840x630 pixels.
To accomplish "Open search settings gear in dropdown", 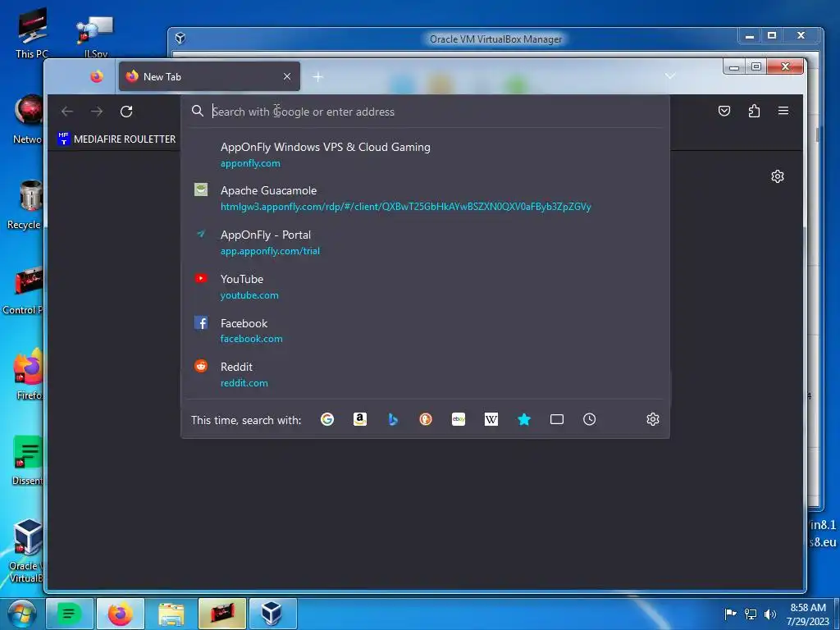I will (652, 419).
